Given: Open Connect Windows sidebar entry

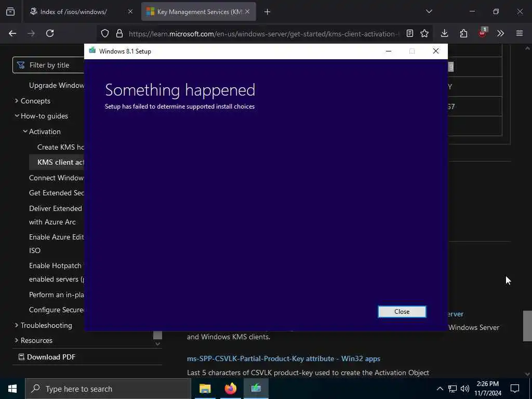Looking at the screenshot, I should click(57, 178).
